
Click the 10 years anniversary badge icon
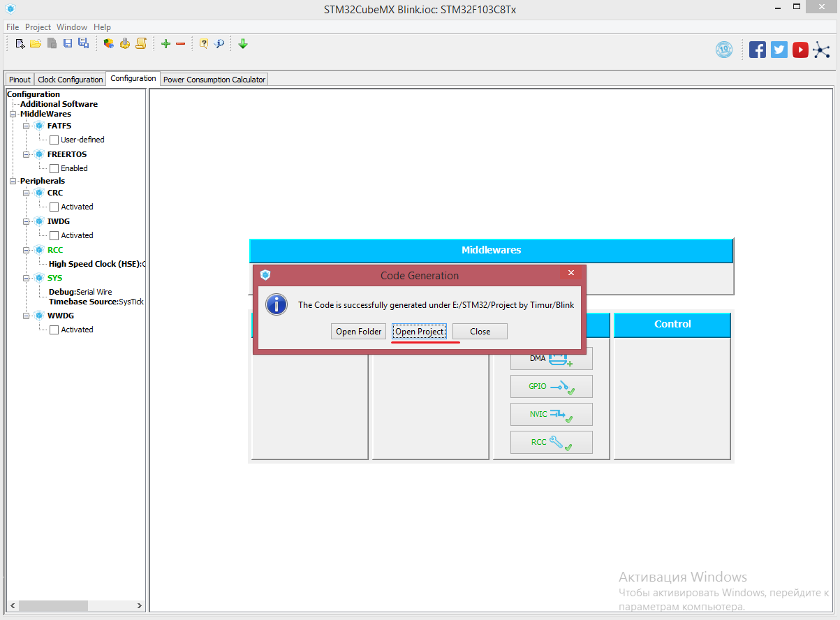pyautogui.click(x=724, y=50)
